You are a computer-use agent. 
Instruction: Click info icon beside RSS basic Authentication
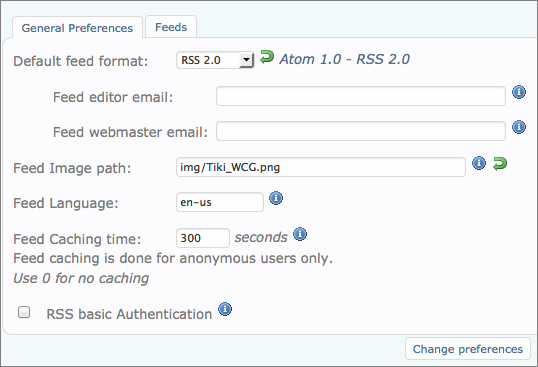[x=225, y=309]
